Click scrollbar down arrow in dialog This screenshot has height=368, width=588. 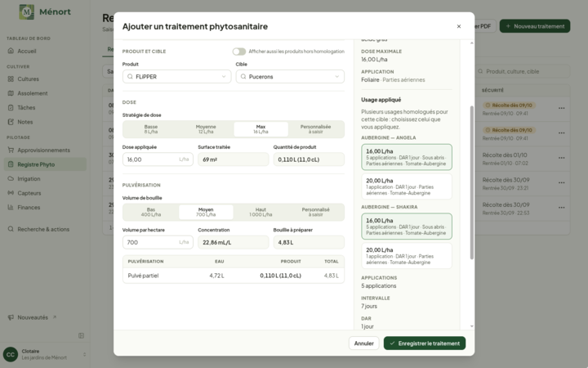coord(472,326)
